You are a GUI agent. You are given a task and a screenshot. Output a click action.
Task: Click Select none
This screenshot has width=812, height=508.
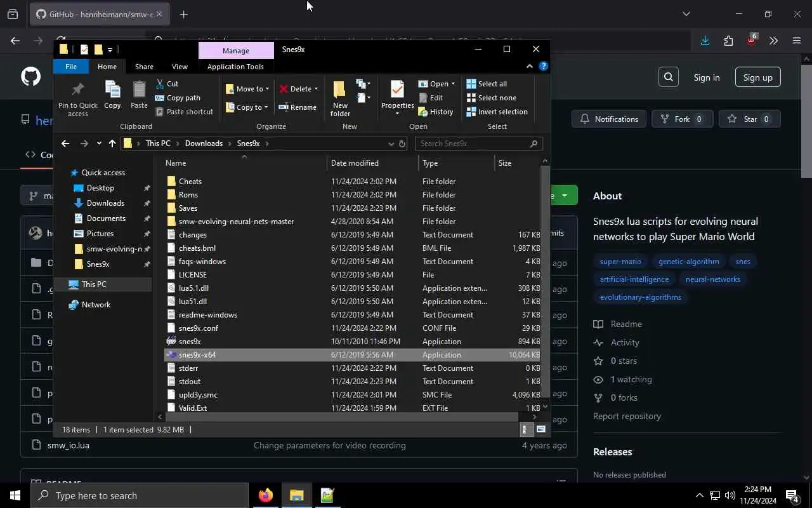491,98
